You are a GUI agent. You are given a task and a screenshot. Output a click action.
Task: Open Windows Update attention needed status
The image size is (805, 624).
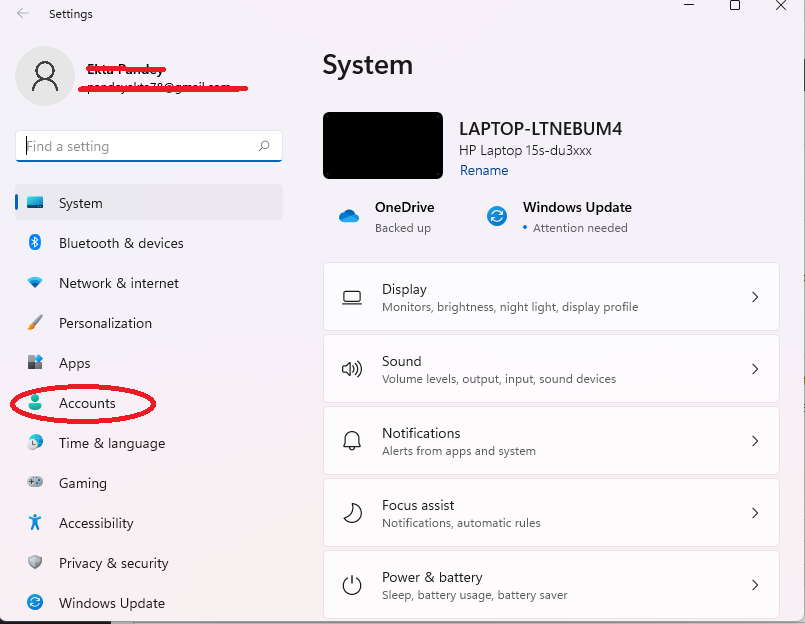pos(576,216)
